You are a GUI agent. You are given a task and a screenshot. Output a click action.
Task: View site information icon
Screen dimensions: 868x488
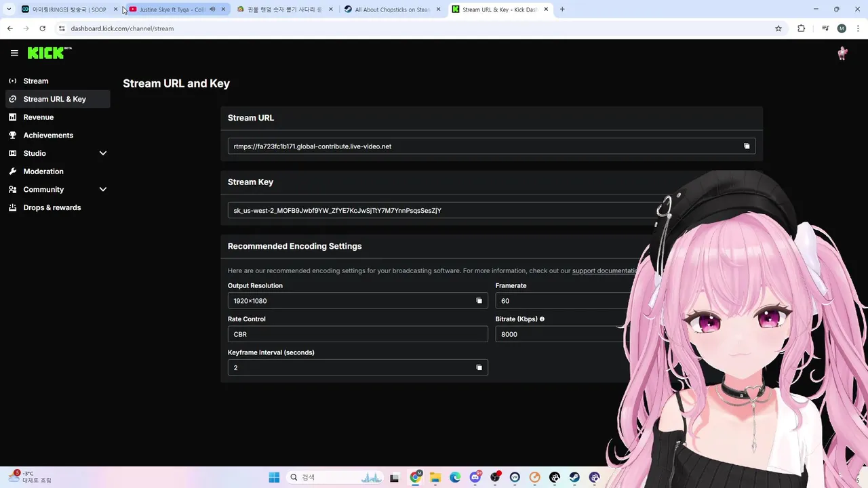coord(62,28)
